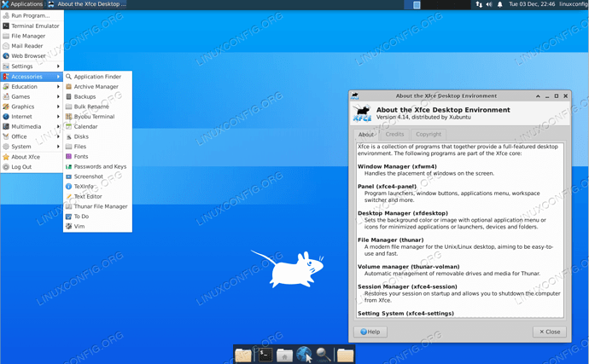The image size is (589, 364).
Task: Switch to the Credits tab
Action: coord(394,135)
